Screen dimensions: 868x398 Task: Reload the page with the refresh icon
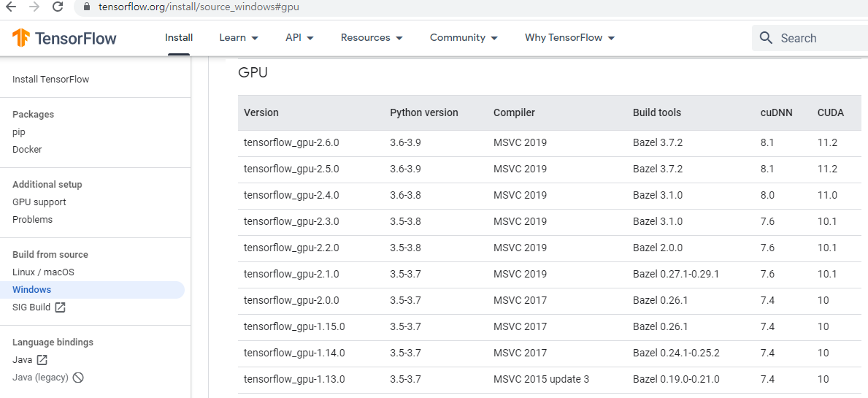pyautogui.click(x=57, y=7)
